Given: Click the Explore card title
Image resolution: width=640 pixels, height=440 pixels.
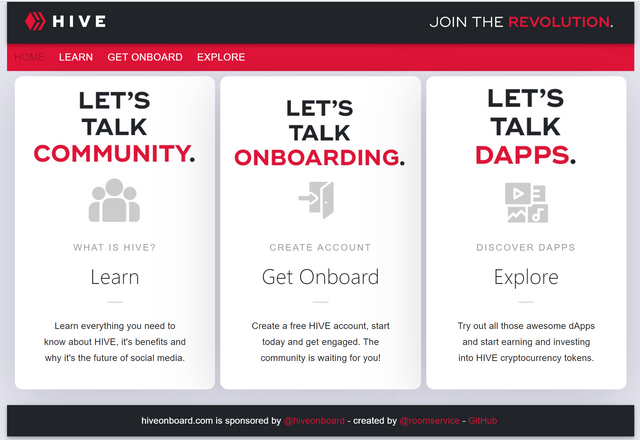Looking at the screenshot, I should (x=526, y=278).
